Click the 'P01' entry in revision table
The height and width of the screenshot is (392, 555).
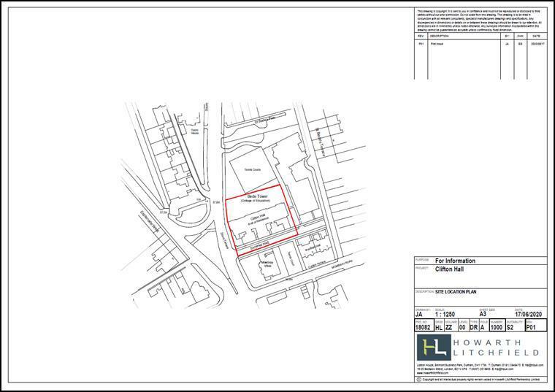(x=421, y=45)
